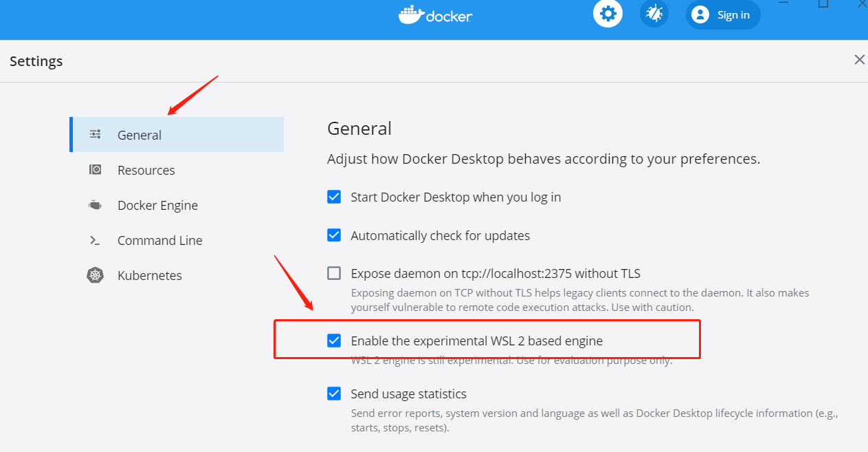Open the Resources settings section

177,170
